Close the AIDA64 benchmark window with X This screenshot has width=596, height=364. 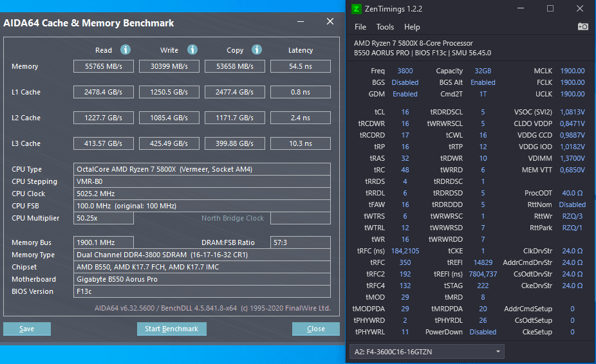click(x=330, y=22)
